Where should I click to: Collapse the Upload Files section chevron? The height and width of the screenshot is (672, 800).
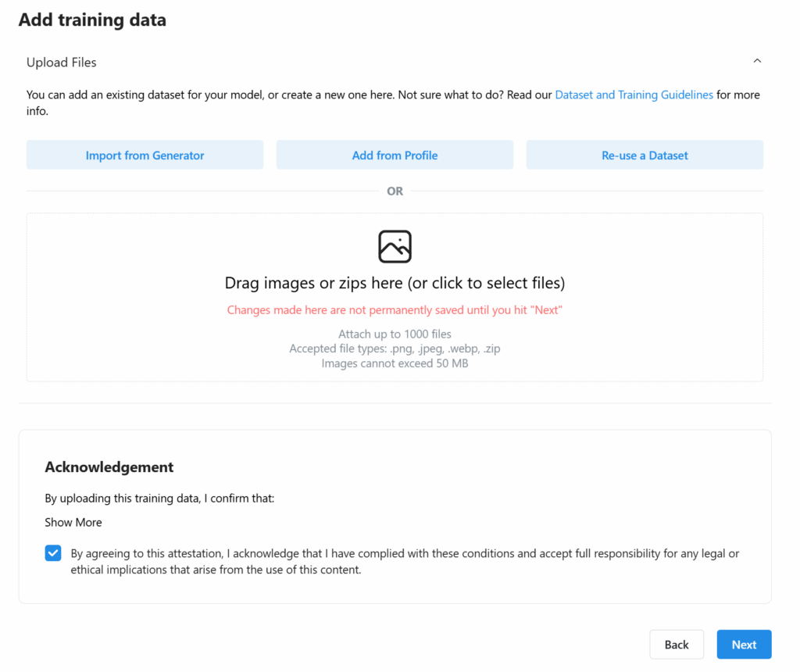757,61
